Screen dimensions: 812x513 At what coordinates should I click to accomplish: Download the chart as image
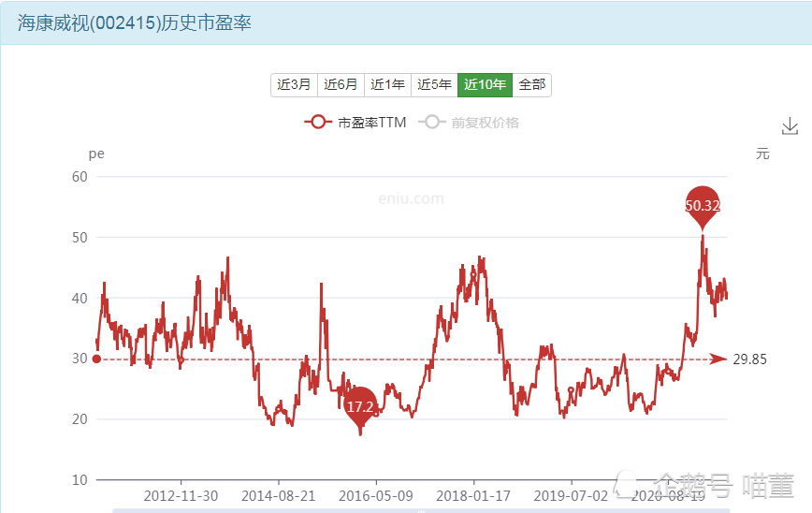pos(790,126)
